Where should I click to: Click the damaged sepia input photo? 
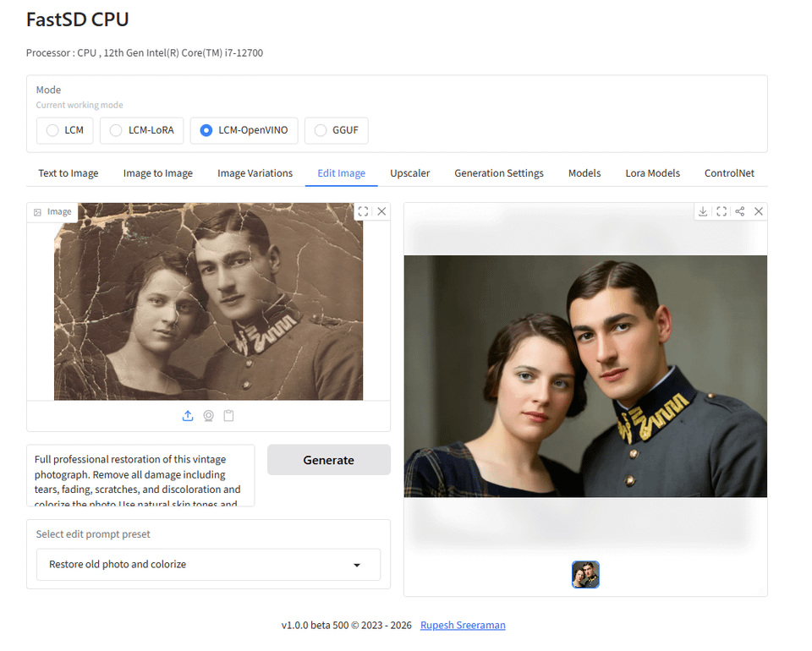point(208,301)
